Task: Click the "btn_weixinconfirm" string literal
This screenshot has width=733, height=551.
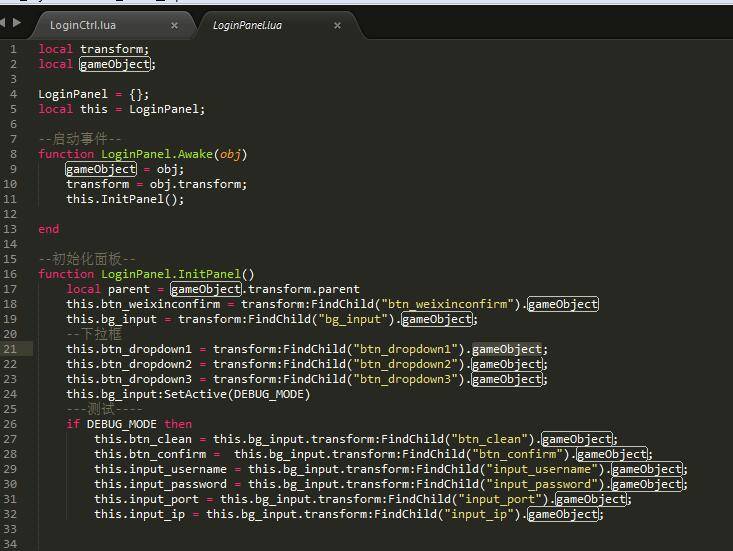Action: (448, 304)
